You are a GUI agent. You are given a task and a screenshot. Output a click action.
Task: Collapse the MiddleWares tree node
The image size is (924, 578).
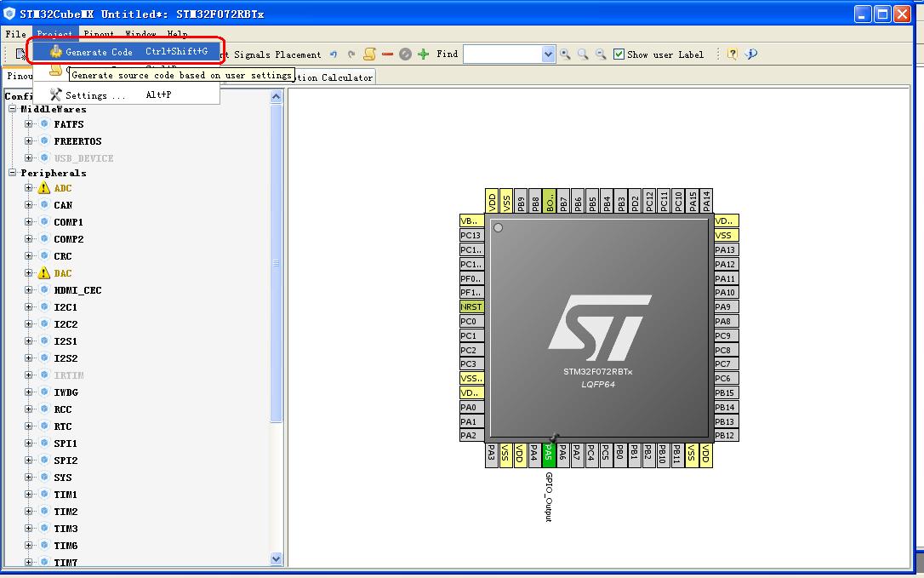tap(13, 109)
